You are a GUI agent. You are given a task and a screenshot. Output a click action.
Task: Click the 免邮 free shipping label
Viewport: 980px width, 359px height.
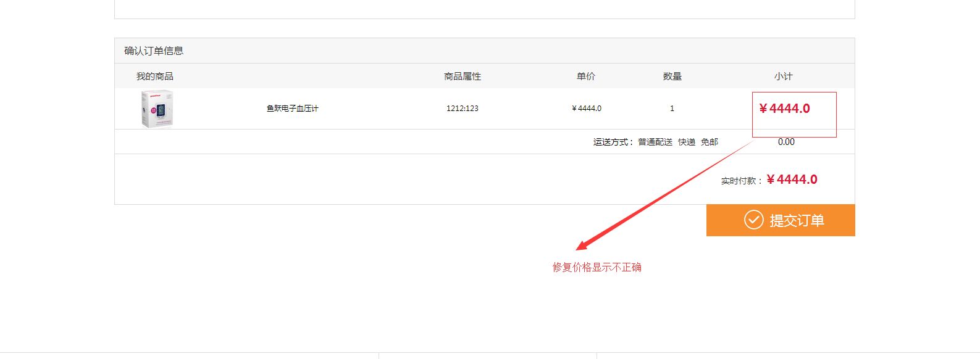pyautogui.click(x=709, y=142)
